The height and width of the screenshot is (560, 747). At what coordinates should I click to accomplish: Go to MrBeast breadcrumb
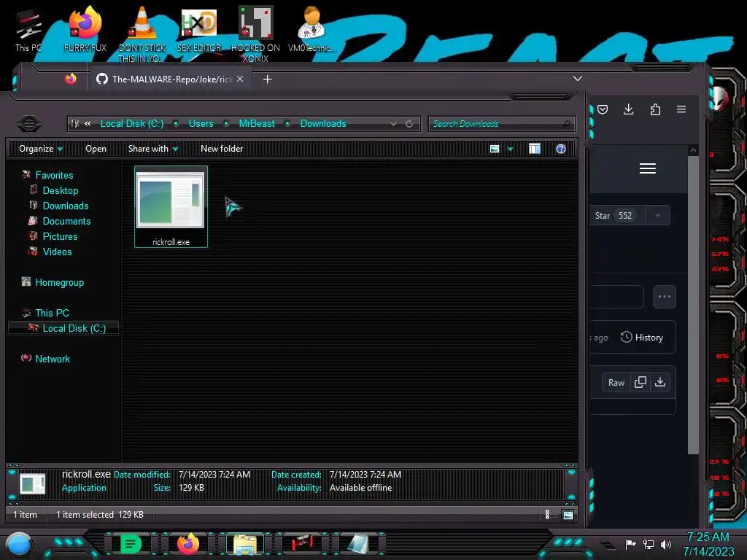pos(257,124)
